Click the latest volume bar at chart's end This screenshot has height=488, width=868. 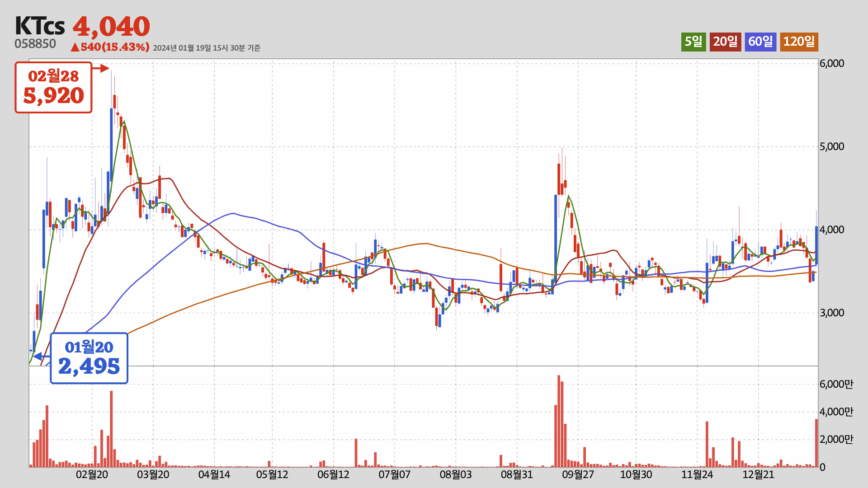pos(816,443)
